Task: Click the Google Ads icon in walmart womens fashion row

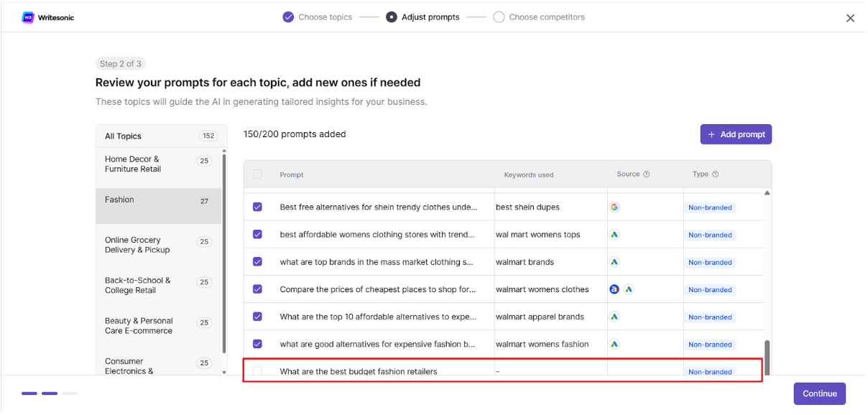Action: coord(614,344)
